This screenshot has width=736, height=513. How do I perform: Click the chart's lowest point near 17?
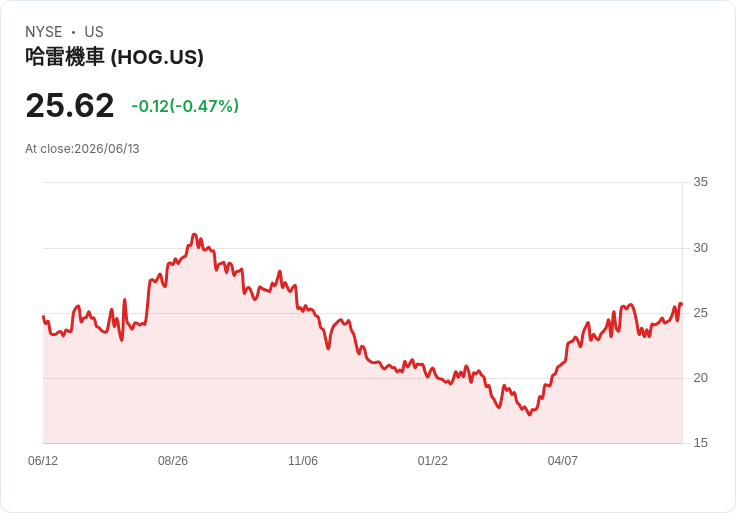tap(529, 414)
